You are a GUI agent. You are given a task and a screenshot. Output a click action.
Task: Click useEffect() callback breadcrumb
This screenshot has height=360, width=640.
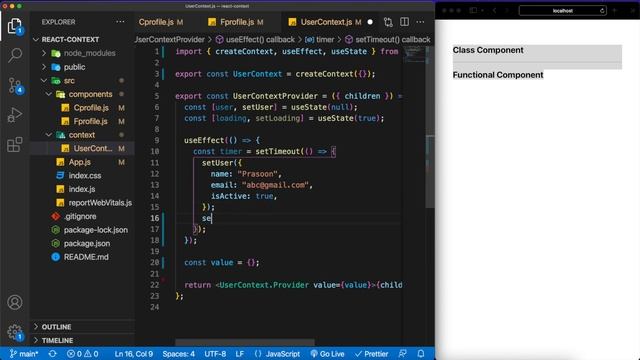[x=255, y=40]
